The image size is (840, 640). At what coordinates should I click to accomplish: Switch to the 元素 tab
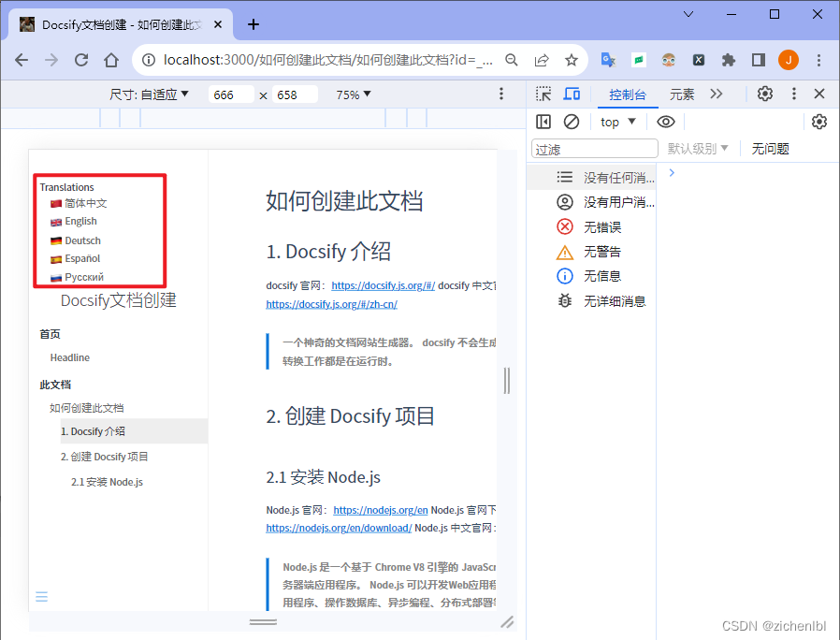coord(682,95)
